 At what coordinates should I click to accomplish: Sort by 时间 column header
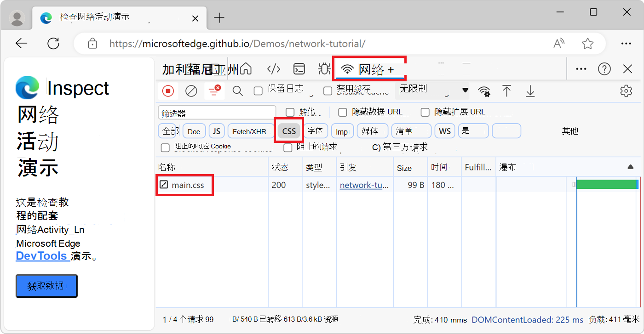tap(444, 167)
